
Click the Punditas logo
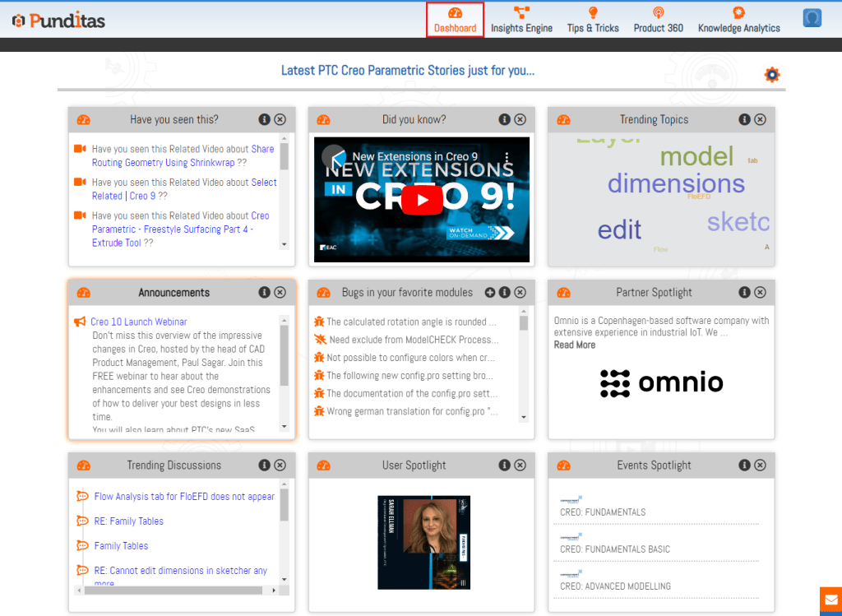coord(58,21)
